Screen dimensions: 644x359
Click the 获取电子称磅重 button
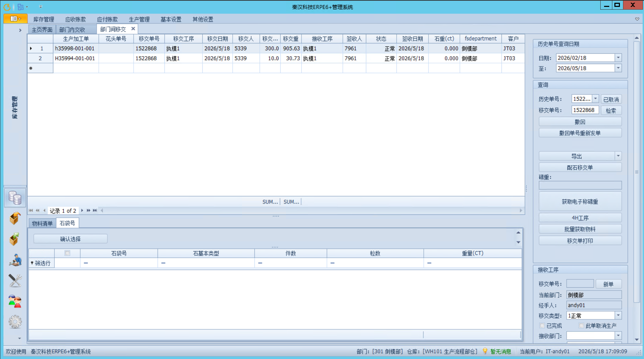(x=580, y=202)
